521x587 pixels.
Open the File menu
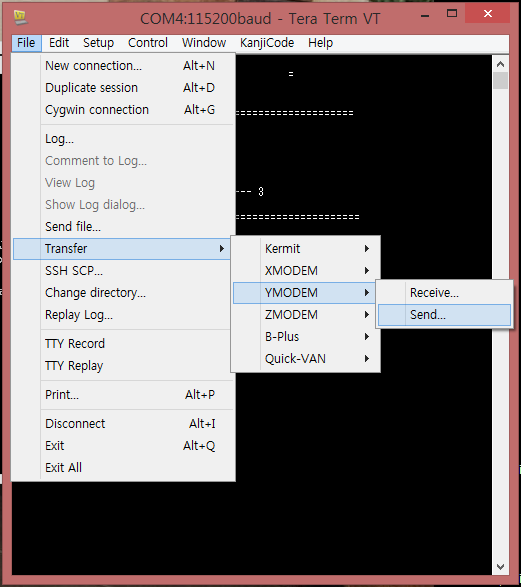click(26, 43)
